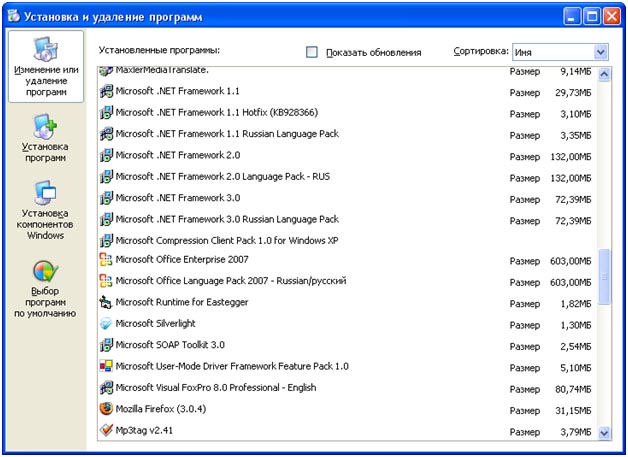Click the Microsoft Silverlight icon
This screenshot has width=628, height=457.
(x=106, y=324)
